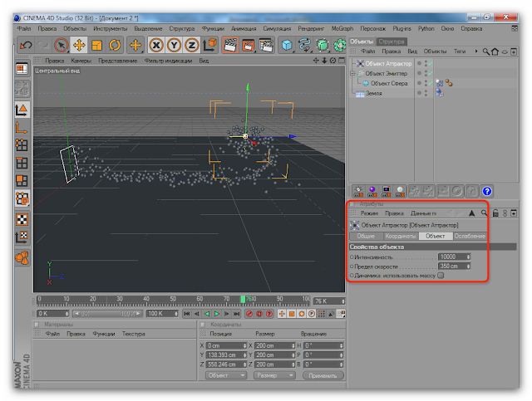
Task: Open the blue help question icon
Action: click(487, 191)
